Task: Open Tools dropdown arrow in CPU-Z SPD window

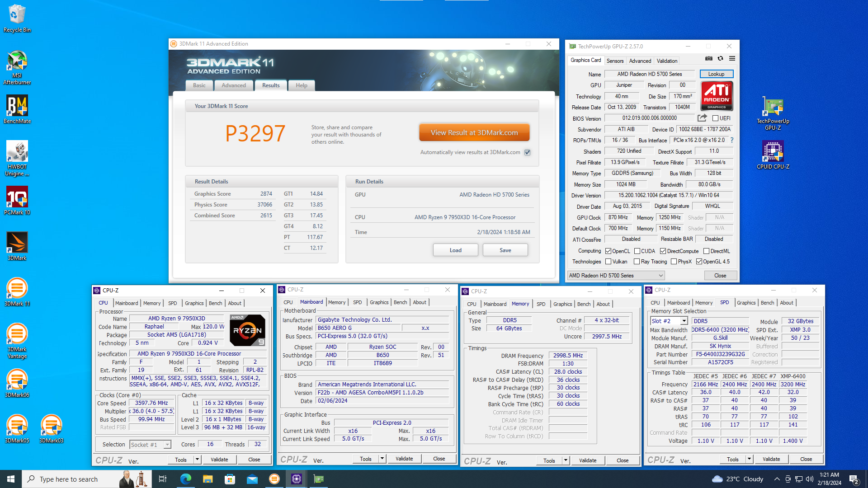Action: 749,459
